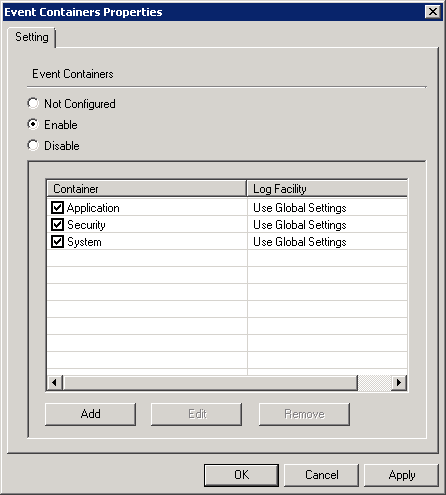Select the System row label
The width and height of the screenshot is (446, 495).
[84, 242]
